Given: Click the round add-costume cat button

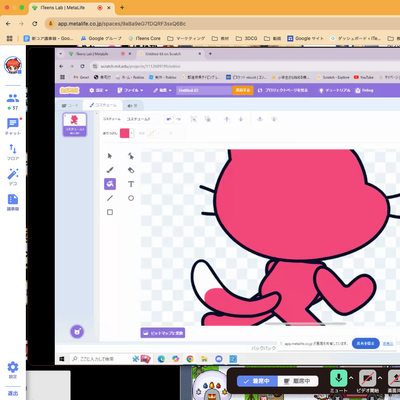Looking at the screenshot, I should click(77, 332).
